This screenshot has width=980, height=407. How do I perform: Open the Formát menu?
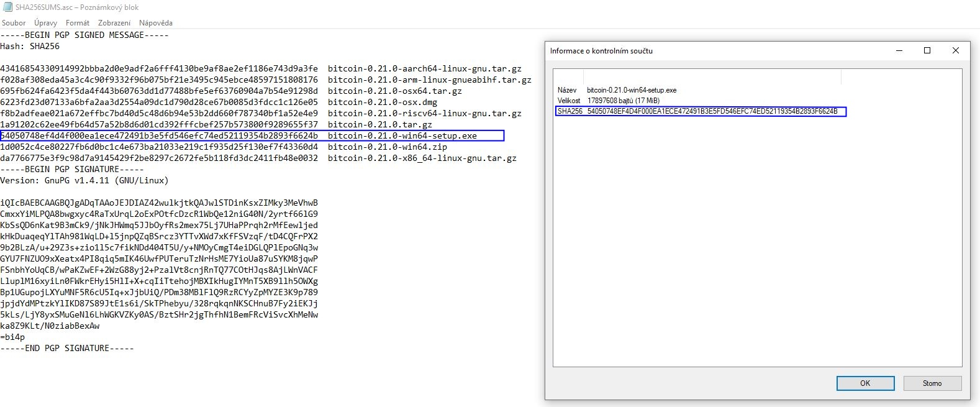78,23
